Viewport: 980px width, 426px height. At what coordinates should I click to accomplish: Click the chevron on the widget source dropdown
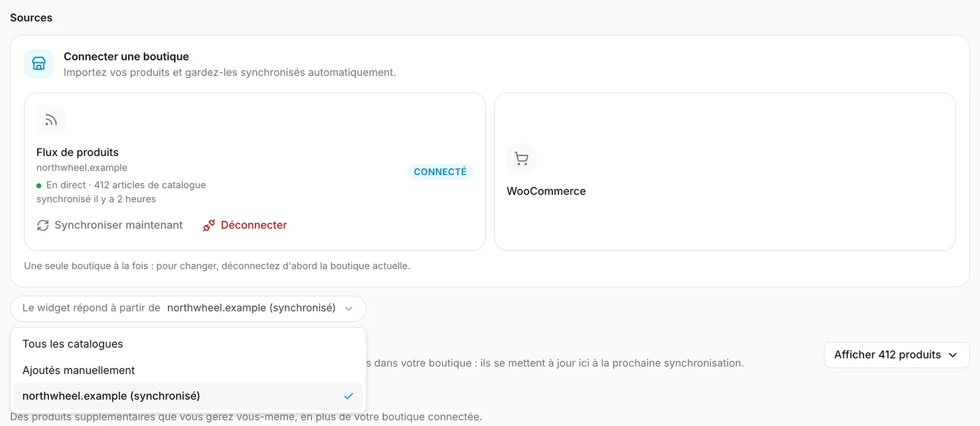click(x=349, y=308)
